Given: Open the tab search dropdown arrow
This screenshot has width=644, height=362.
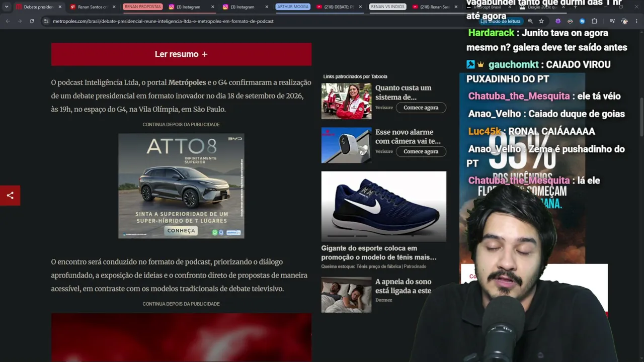Looking at the screenshot, I should click(x=7, y=7).
